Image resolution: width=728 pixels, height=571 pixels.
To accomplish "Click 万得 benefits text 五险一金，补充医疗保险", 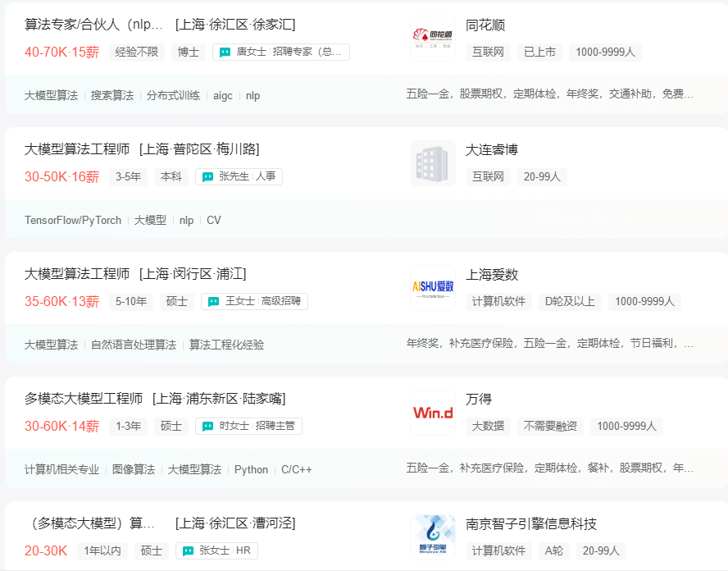I will (550, 468).
